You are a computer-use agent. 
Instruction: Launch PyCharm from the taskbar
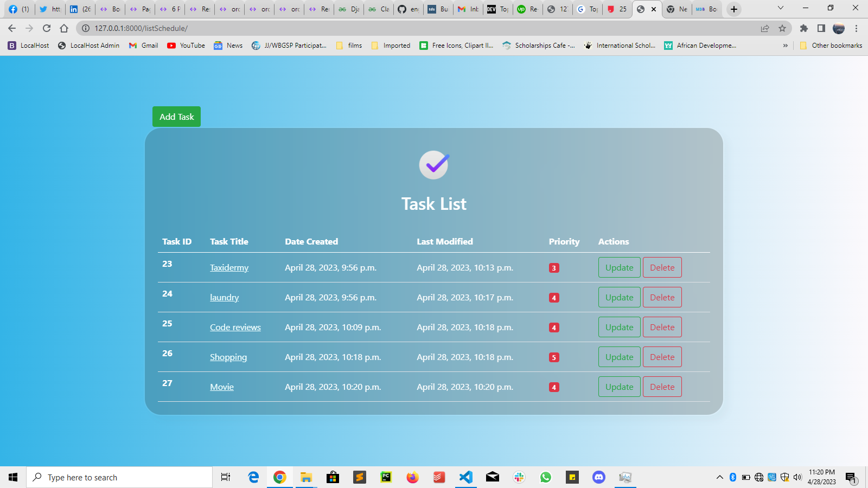(386, 477)
